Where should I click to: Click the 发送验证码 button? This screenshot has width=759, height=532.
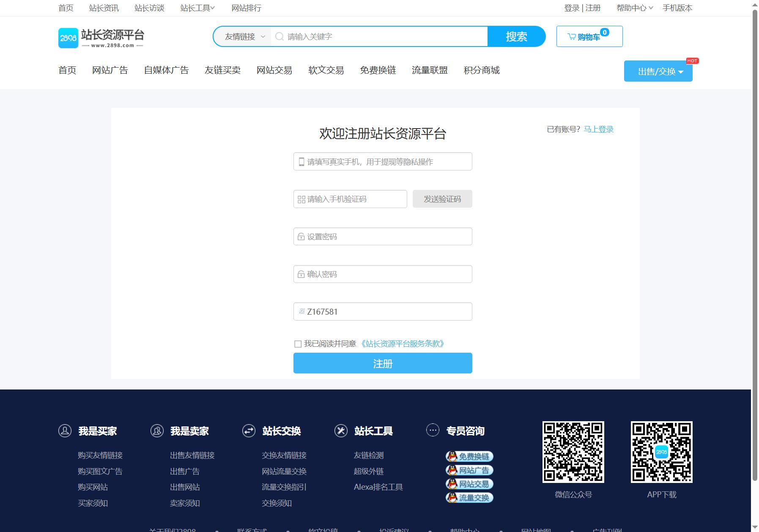[x=442, y=199]
